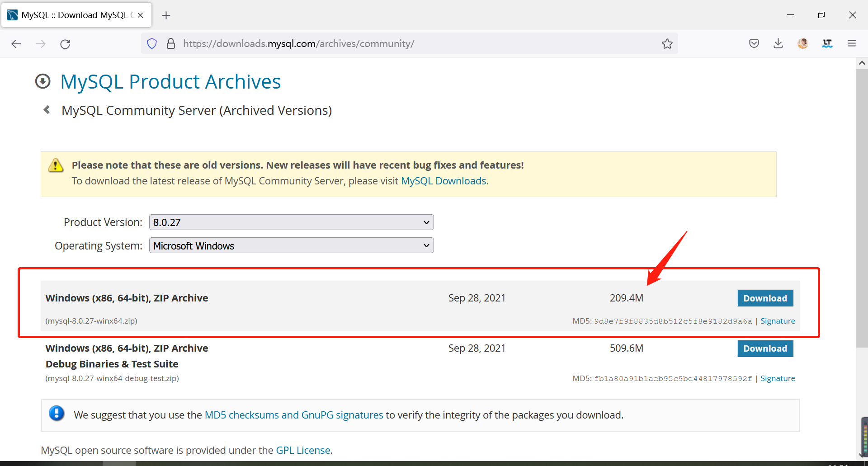Open Signature link for the debug-test zip
The image size is (868, 466).
pos(778,378)
